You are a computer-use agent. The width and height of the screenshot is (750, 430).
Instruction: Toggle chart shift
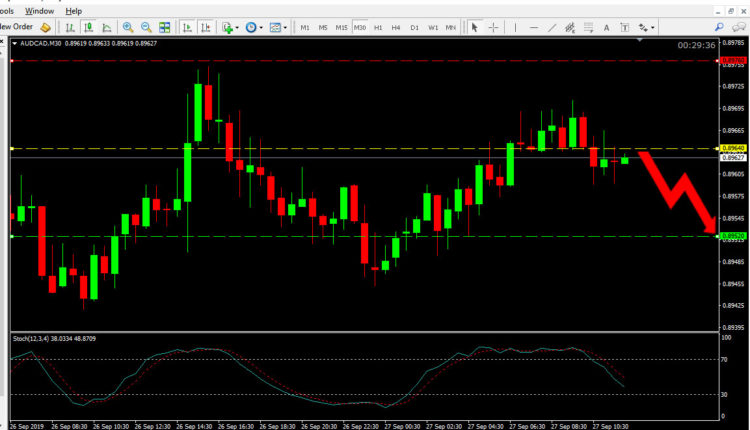[x=206, y=28]
